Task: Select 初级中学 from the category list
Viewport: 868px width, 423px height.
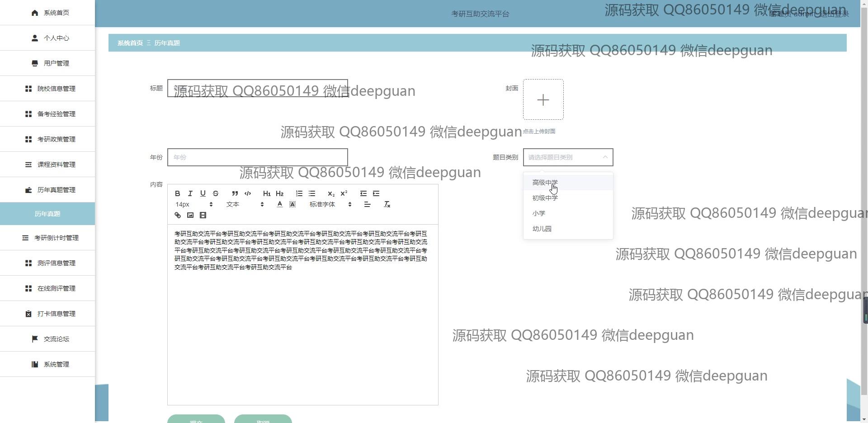Action: click(x=568, y=198)
